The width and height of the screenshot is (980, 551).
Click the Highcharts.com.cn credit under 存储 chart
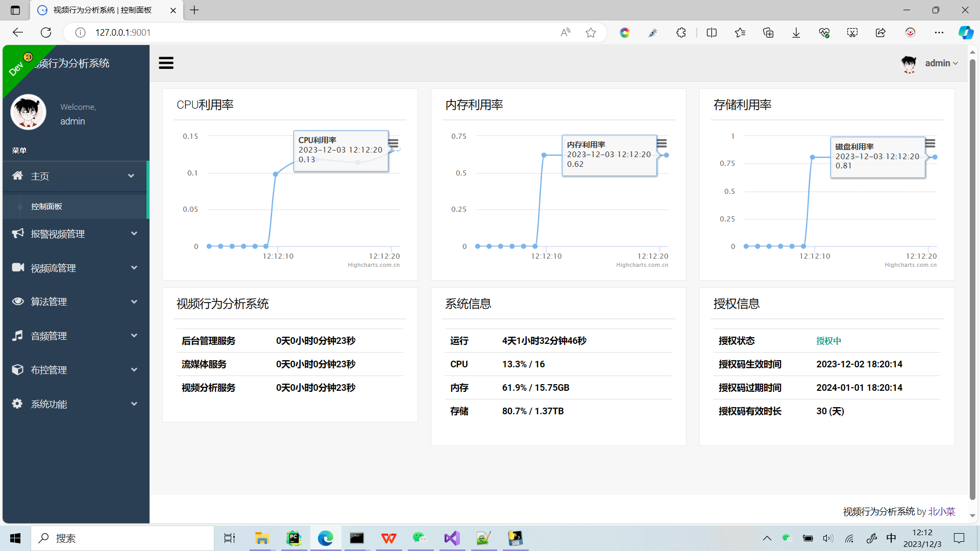pos(911,265)
